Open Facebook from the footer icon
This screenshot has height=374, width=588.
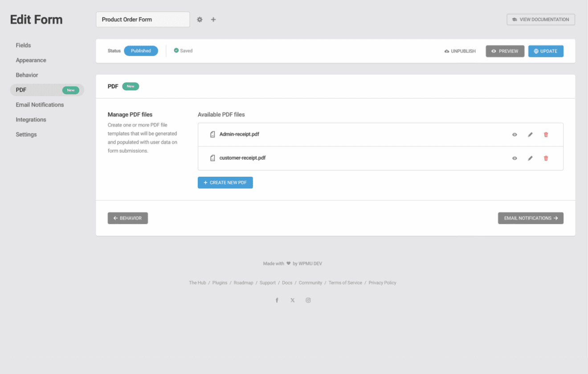pyautogui.click(x=277, y=300)
